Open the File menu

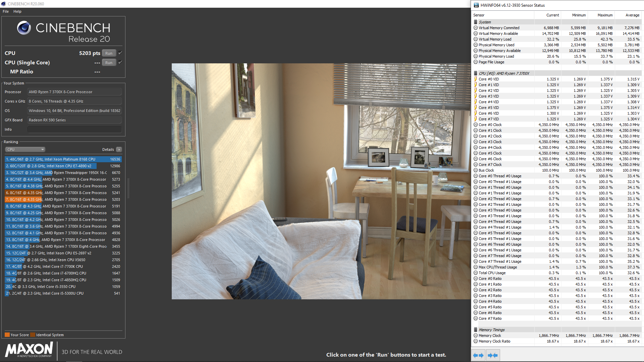tap(6, 11)
